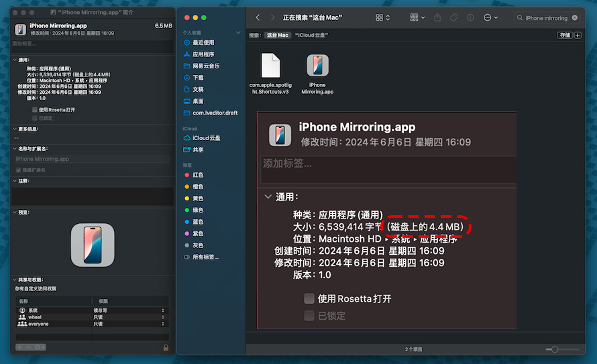Open the permissions action menu button
Screen dimensions: 597x364
(x=40, y=347)
